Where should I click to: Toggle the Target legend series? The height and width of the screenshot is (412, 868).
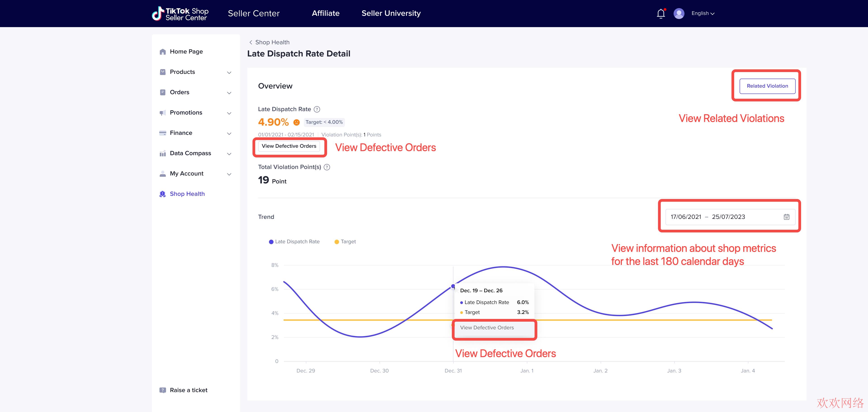pyautogui.click(x=345, y=242)
